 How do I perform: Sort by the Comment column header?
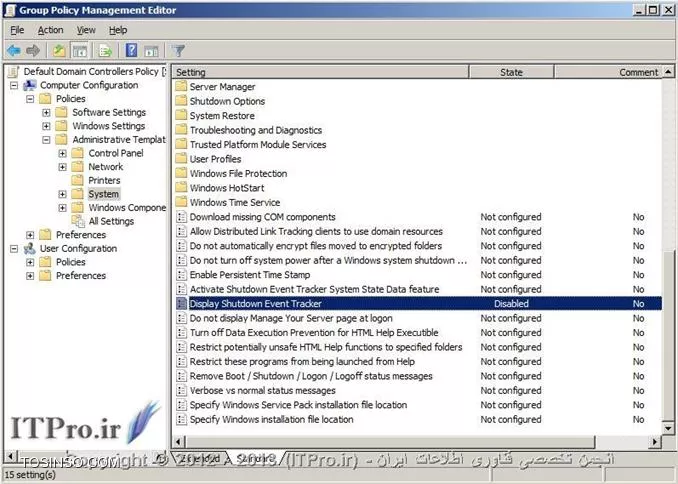608,72
